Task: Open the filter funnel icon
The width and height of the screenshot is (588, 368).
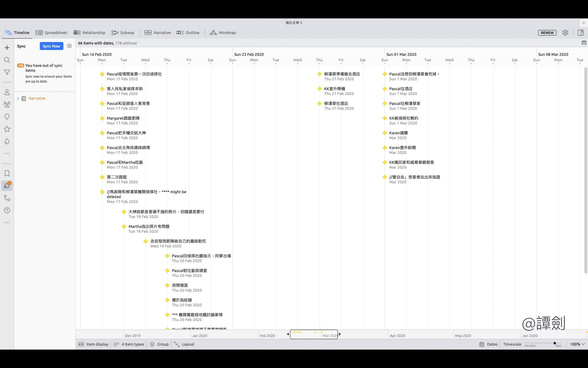Action: click(7, 72)
